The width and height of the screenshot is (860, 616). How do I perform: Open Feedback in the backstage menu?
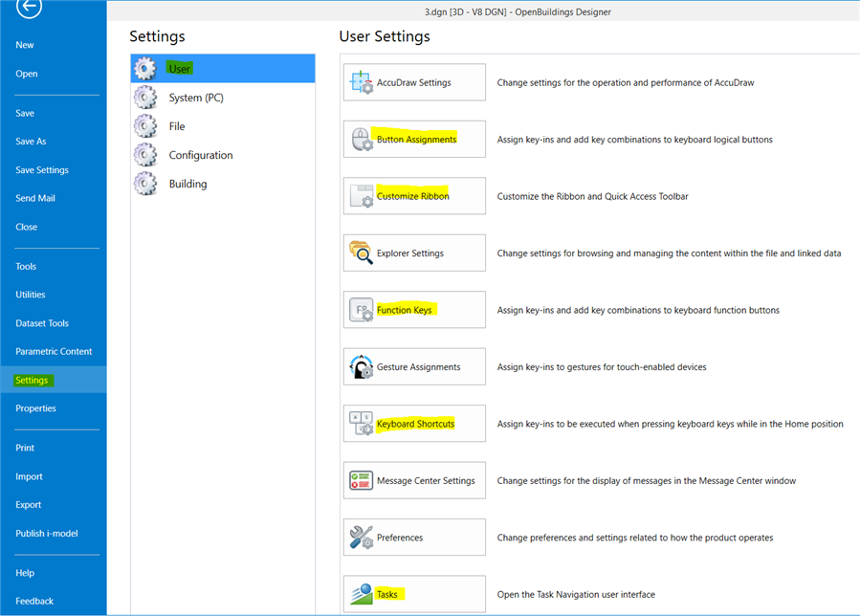click(34, 602)
